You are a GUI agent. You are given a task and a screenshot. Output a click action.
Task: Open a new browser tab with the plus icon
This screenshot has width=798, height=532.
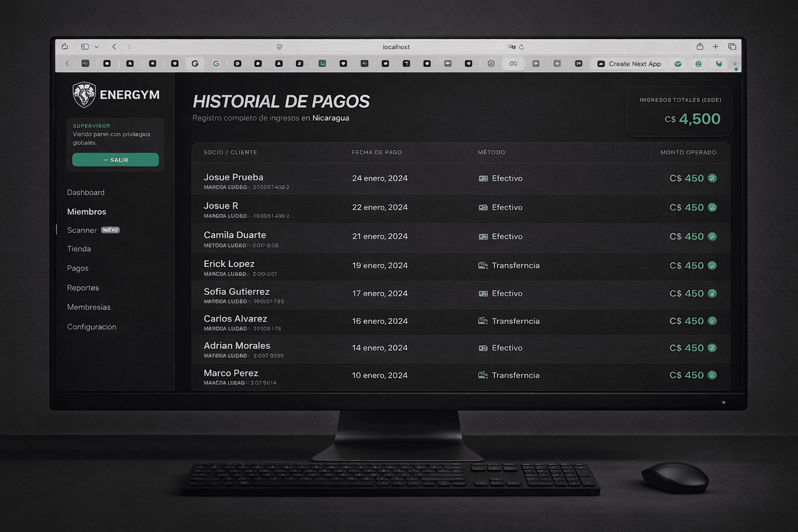pyautogui.click(x=715, y=46)
